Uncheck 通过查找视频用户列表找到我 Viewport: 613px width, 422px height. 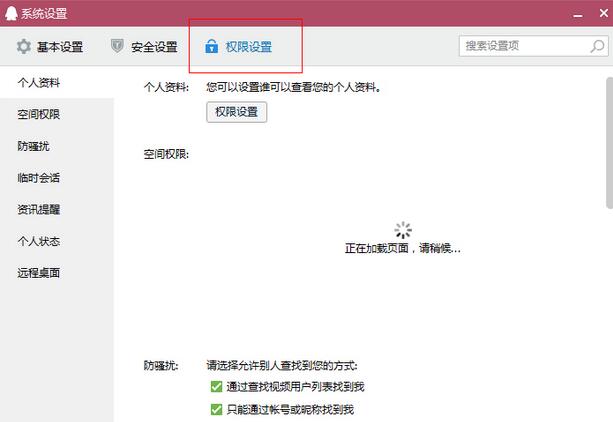click(216, 386)
